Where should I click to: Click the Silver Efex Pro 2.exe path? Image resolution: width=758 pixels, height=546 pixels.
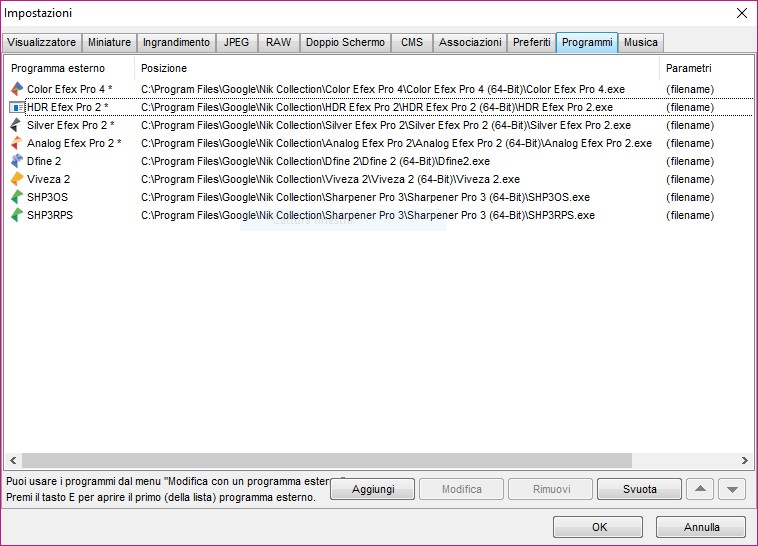386,125
